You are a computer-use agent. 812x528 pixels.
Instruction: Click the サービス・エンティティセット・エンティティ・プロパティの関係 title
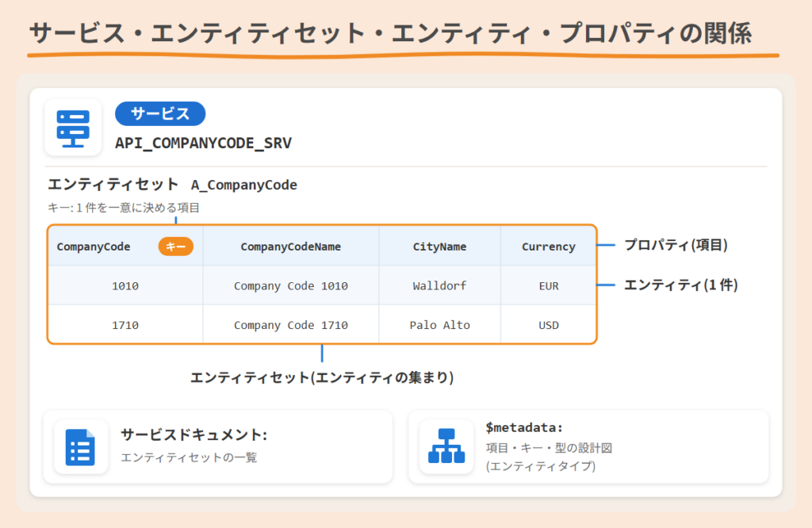pos(390,33)
